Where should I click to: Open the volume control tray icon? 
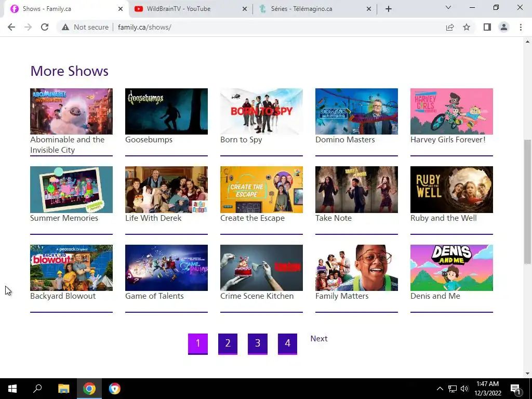click(x=464, y=389)
